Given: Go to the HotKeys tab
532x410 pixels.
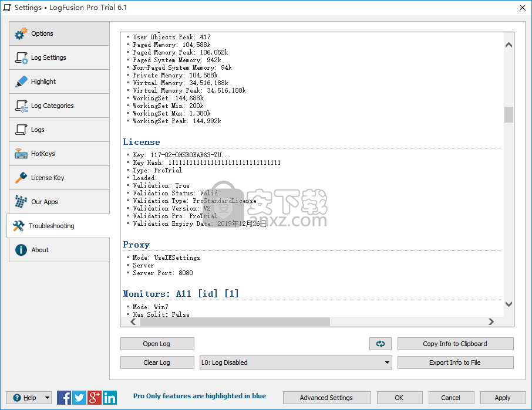Looking at the screenshot, I should click(59, 154).
